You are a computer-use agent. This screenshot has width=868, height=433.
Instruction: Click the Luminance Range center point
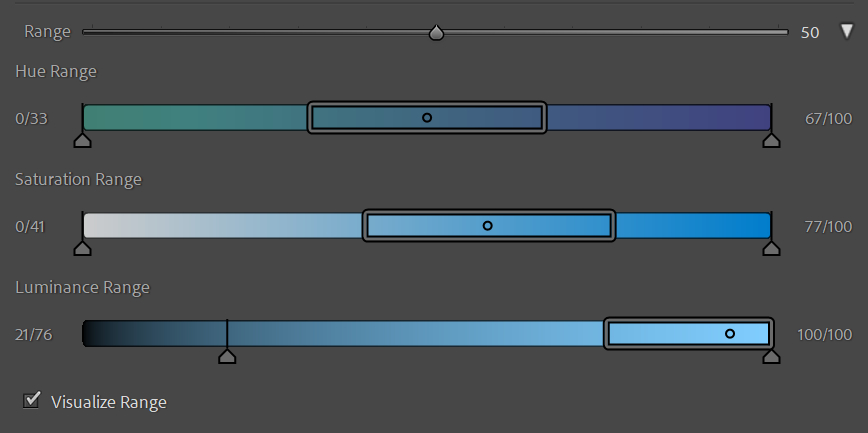coord(730,334)
